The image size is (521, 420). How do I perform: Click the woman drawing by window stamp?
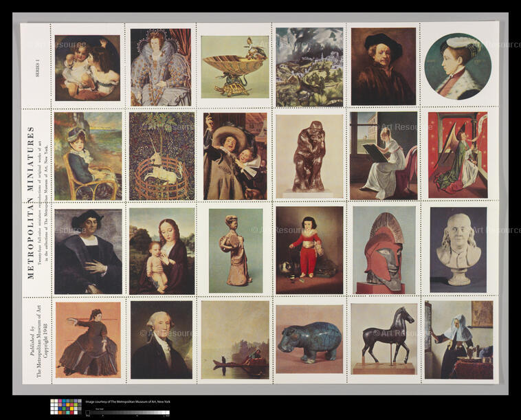pos(384,156)
